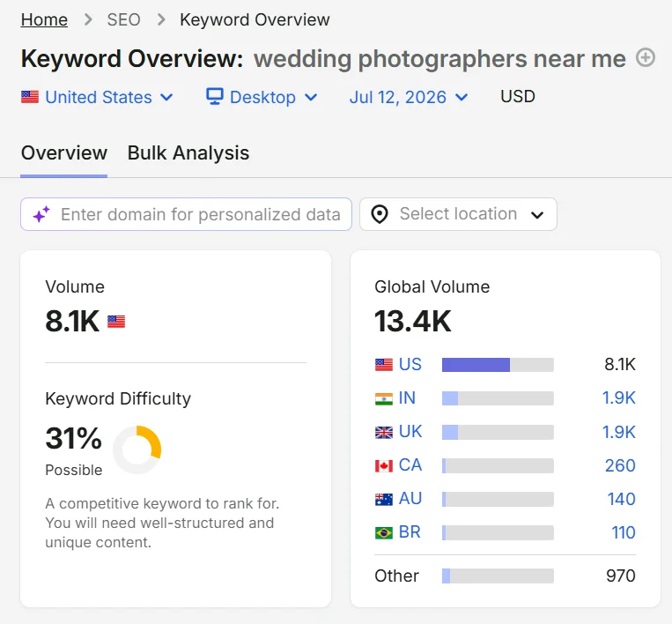Click the US flag icon beside United States
This screenshot has height=624, width=672.
coord(30,97)
